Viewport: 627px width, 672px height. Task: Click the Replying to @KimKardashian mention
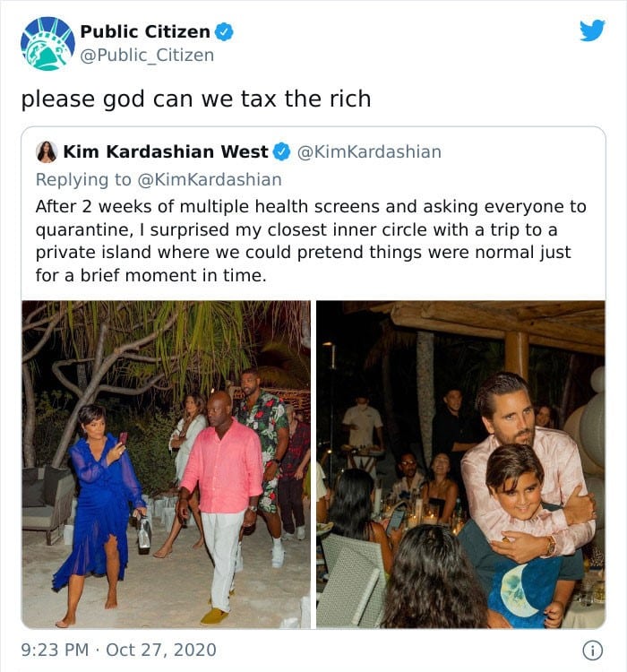pos(209,179)
